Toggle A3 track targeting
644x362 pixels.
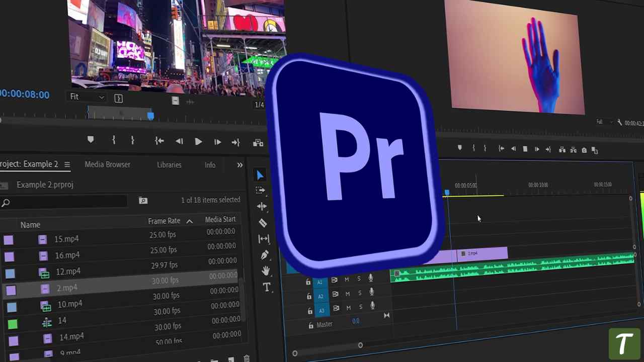(x=321, y=311)
